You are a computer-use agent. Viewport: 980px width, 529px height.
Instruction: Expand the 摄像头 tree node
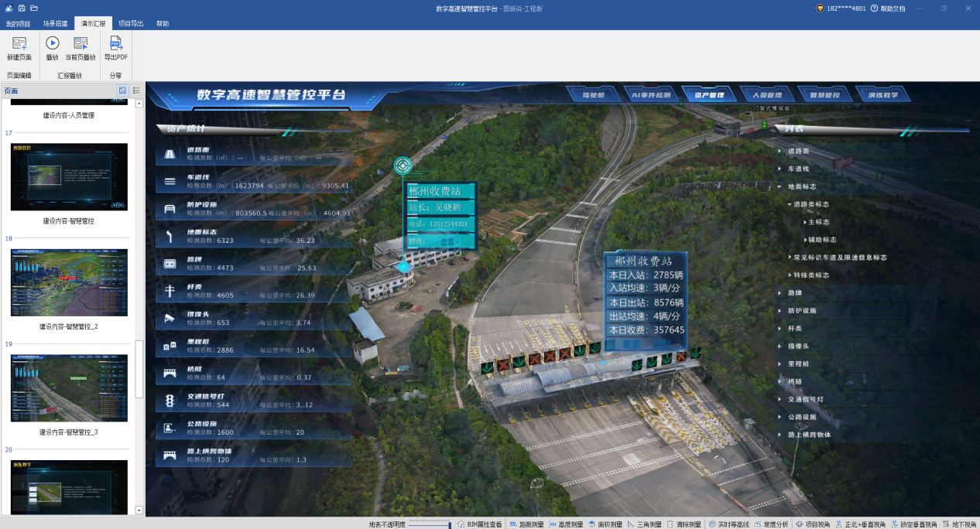coord(780,346)
